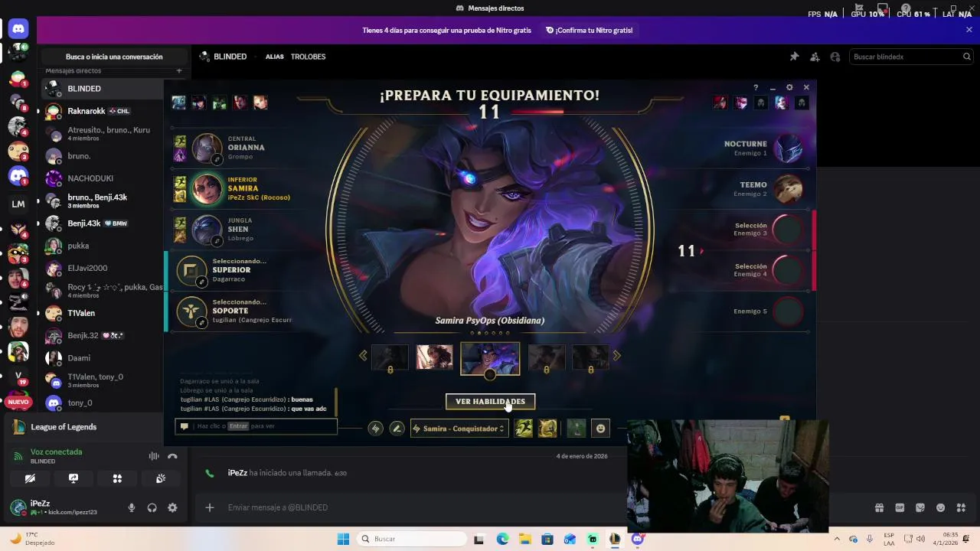Click the champ select chat input
Screen dimensions: 980x551
[256, 426]
